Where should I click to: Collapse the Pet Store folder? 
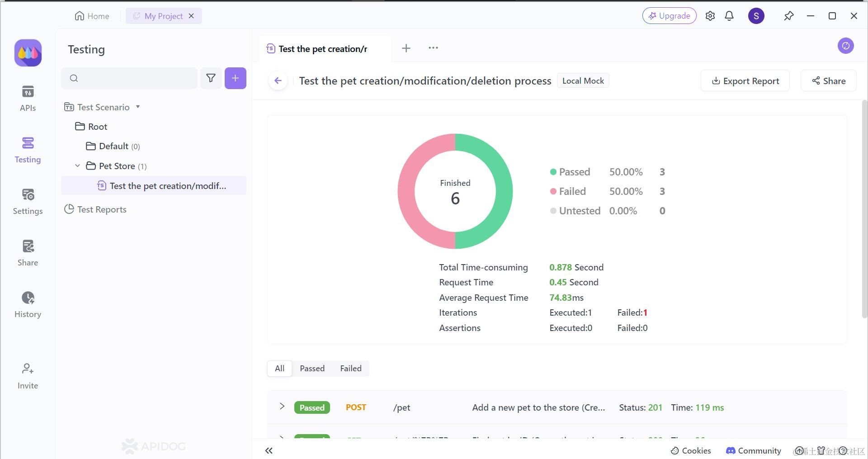click(77, 166)
